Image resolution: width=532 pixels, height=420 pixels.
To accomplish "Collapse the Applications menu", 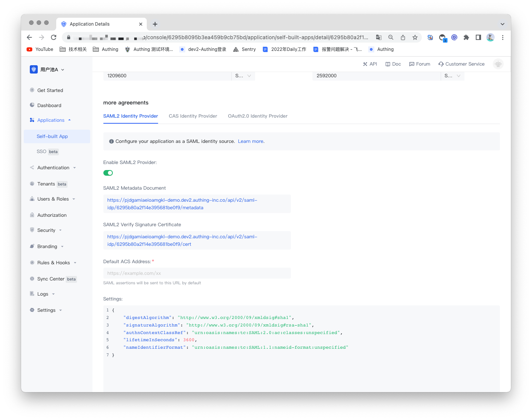I will click(x=50, y=120).
